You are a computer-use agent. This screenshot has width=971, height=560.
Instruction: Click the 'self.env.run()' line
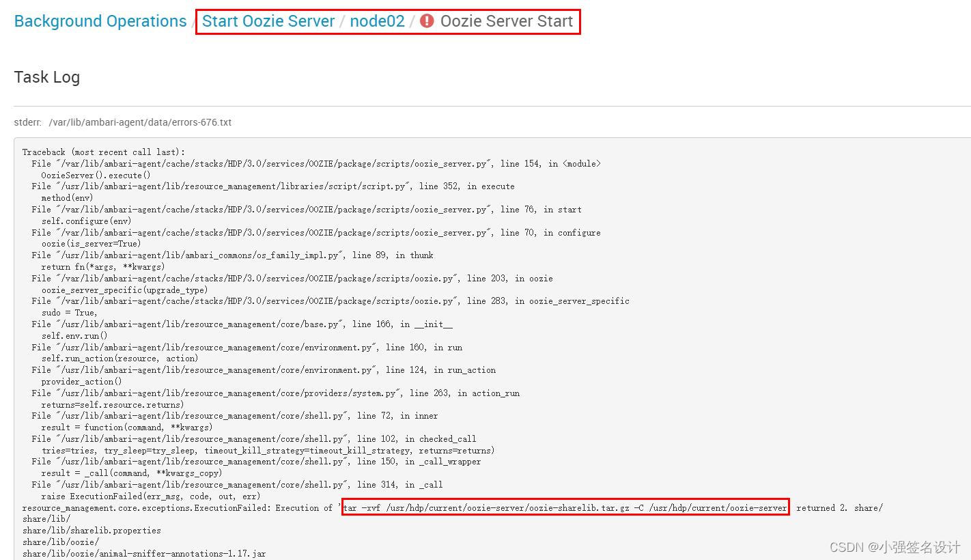[x=74, y=336]
